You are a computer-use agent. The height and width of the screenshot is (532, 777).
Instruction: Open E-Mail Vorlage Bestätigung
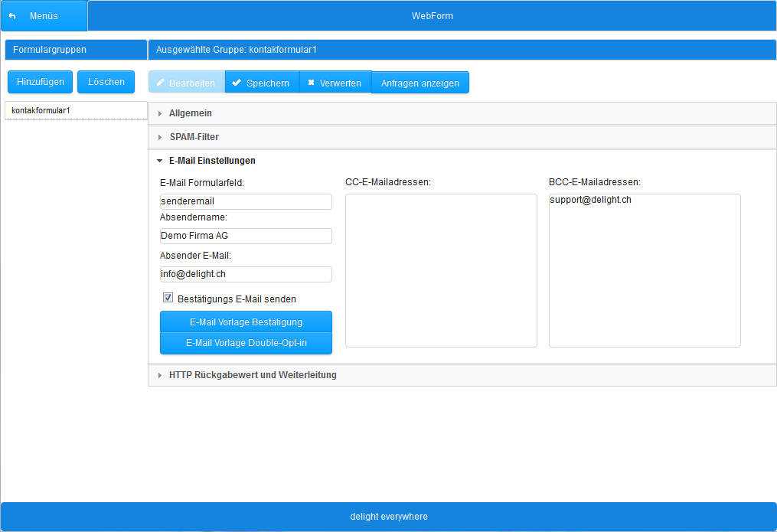click(246, 322)
